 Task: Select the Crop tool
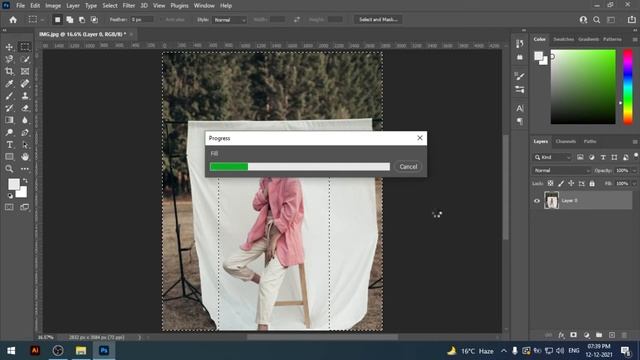click(9, 71)
